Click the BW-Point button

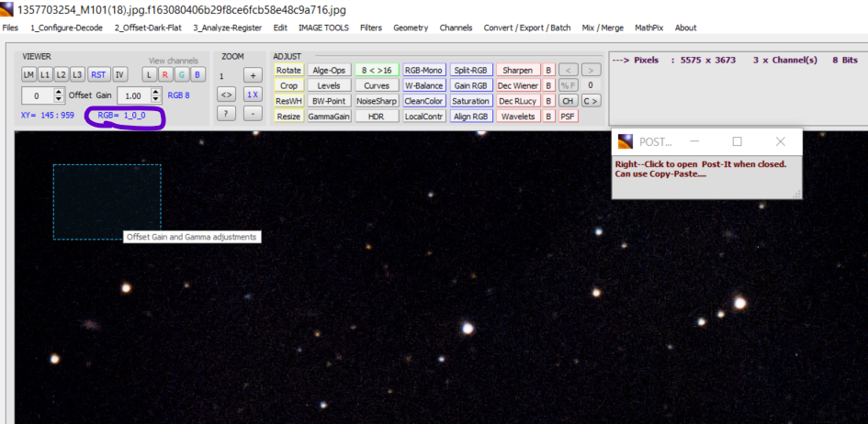click(x=329, y=101)
